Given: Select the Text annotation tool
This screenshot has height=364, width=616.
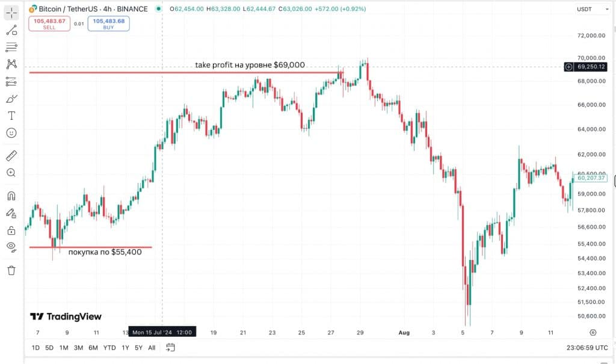Looking at the screenshot, I should coord(11,116).
